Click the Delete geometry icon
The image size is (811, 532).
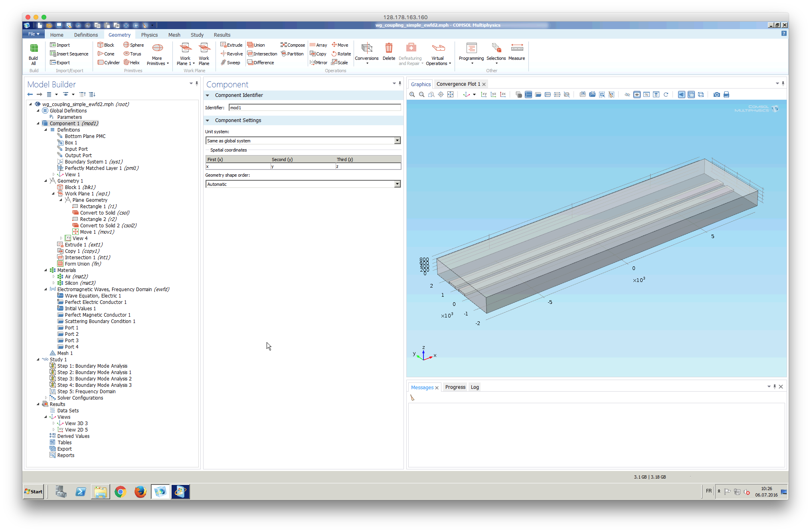[388, 52]
